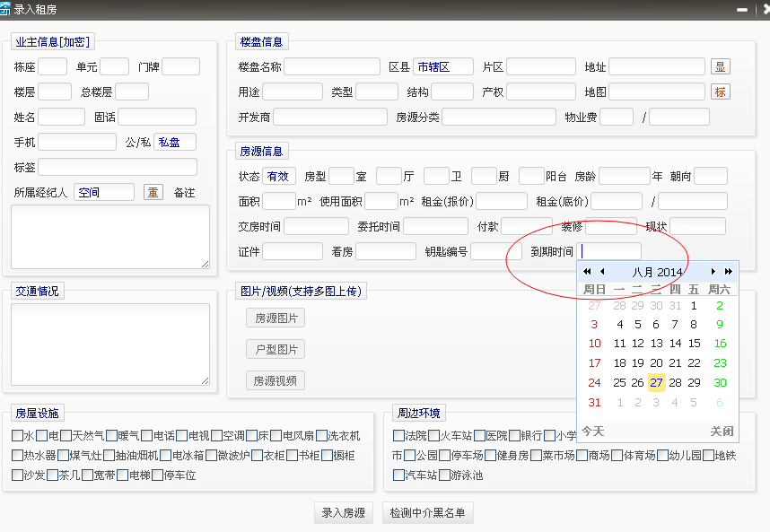
Task: Advance calendar to next month
Action: click(713, 272)
